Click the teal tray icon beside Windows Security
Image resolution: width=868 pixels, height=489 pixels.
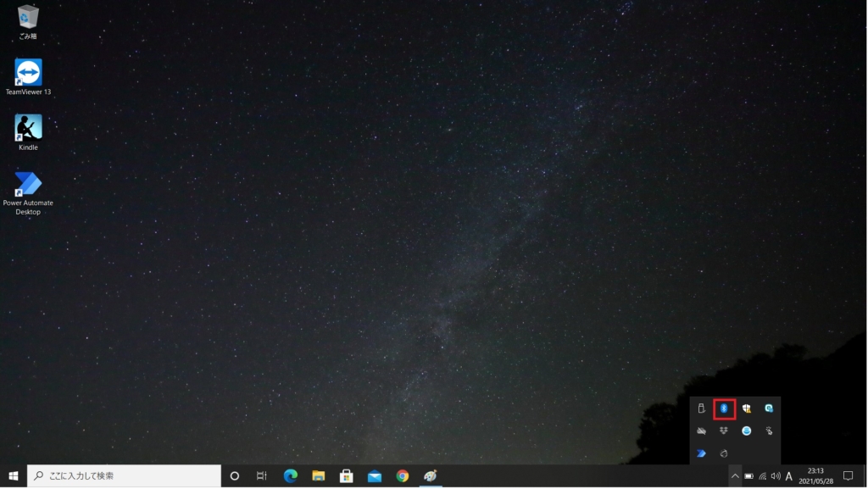click(769, 408)
